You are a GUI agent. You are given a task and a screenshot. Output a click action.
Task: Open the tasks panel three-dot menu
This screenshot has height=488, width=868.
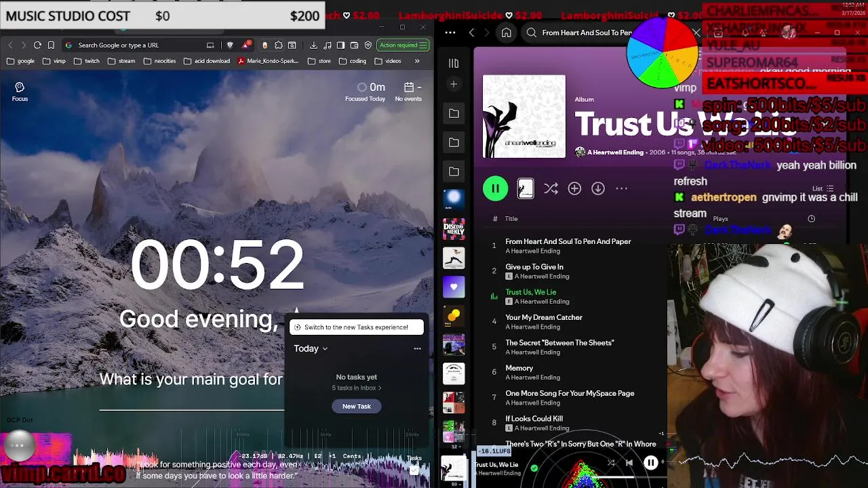tap(417, 348)
